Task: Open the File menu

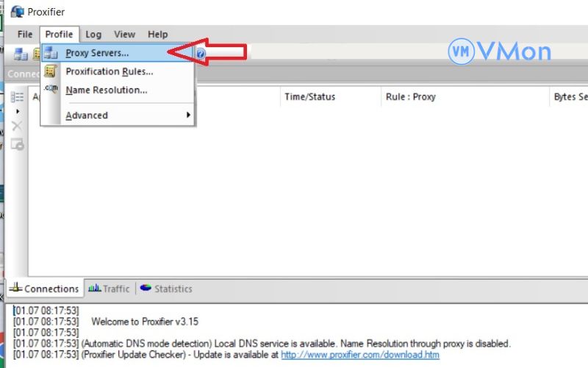Action: pos(25,34)
